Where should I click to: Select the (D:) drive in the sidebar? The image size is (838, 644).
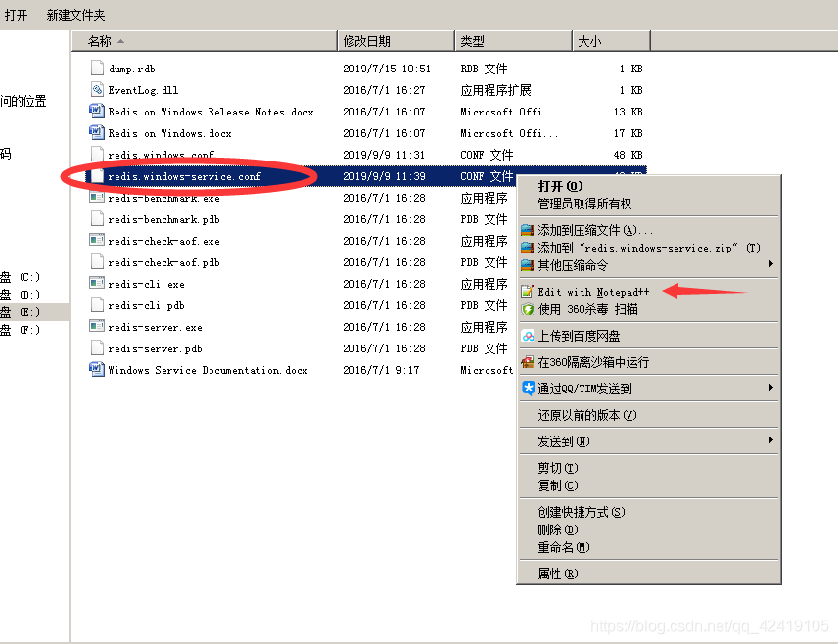pos(22,295)
